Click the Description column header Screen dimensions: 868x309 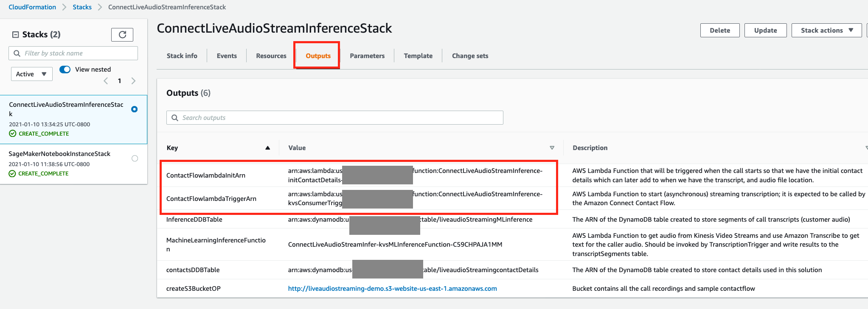coord(590,148)
